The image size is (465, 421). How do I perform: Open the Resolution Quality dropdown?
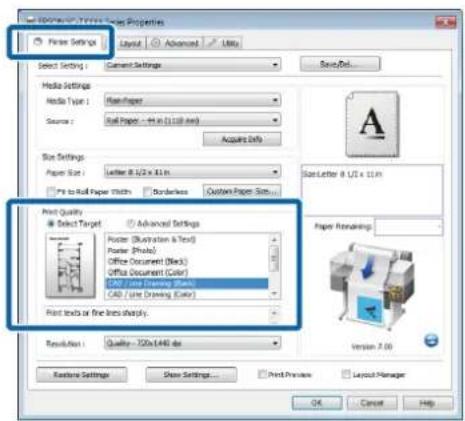192,343
